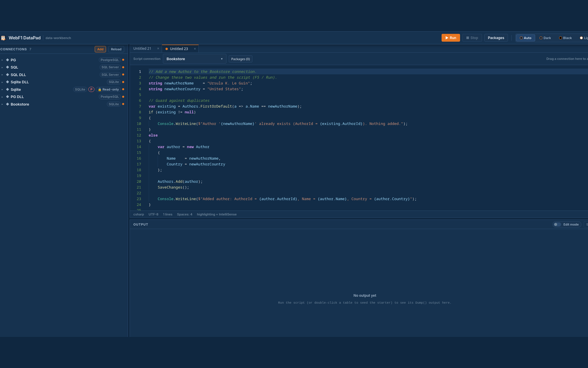
Task: Click the WebF1 DataPad app logo icon
Action: click(x=3, y=38)
